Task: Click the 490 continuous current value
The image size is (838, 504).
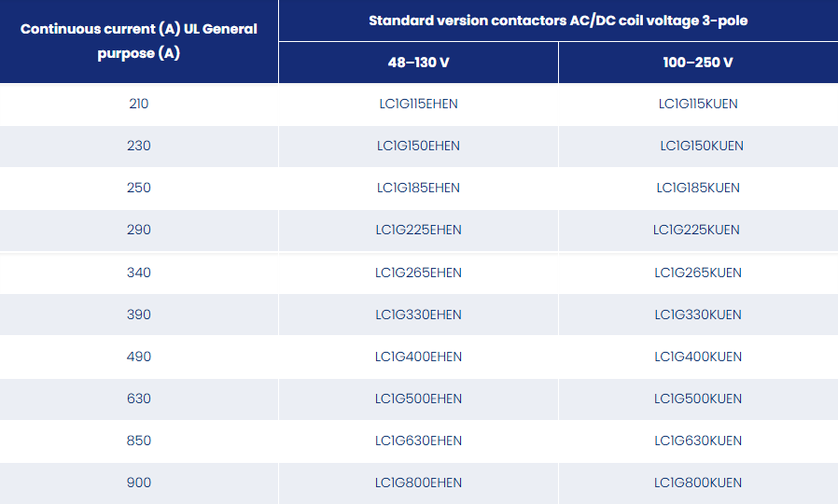Action: pos(139,357)
